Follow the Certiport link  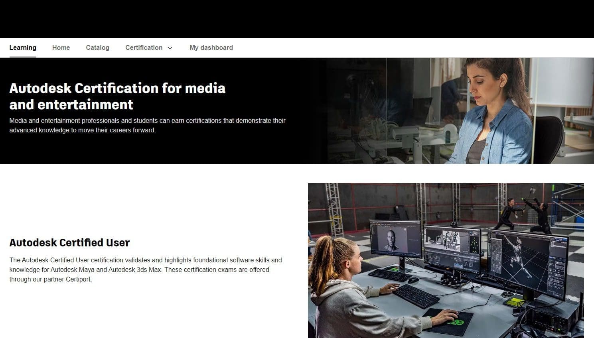(x=79, y=279)
